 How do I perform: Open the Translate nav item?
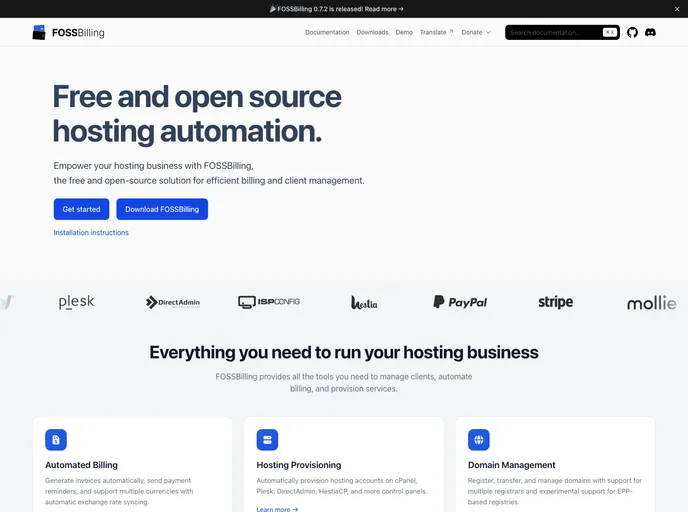click(436, 32)
